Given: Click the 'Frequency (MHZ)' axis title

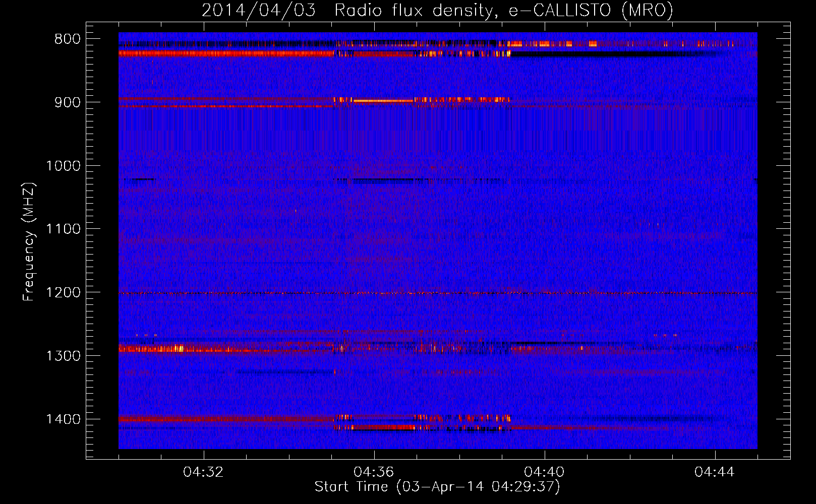Looking at the screenshot, I should (x=29, y=242).
